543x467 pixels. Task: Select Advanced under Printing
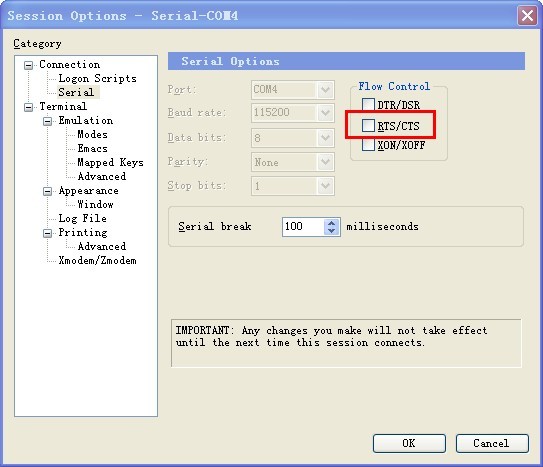click(102, 246)
